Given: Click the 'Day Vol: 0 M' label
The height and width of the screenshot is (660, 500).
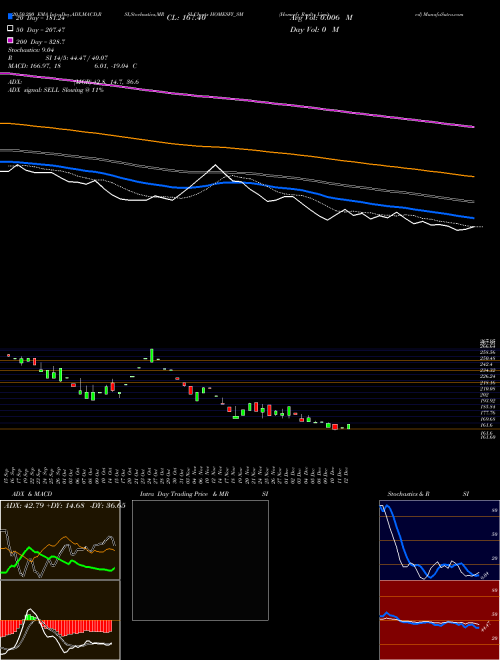Looking at the screenshot, I should pos(314,29).
